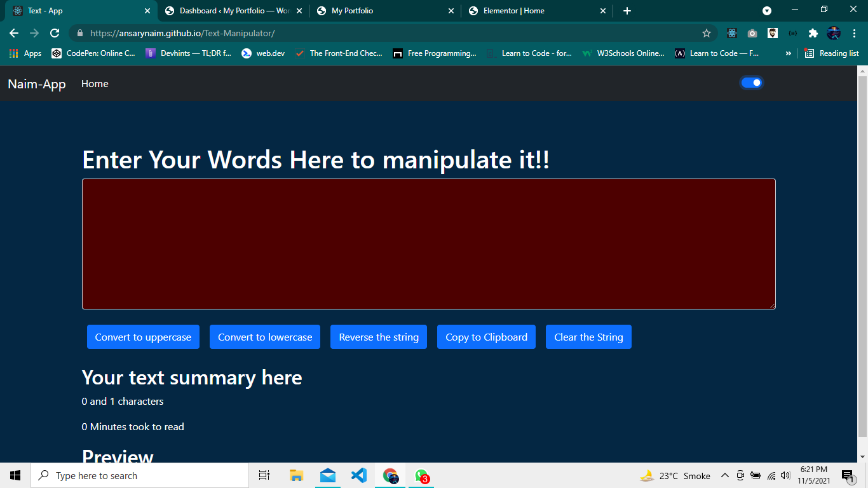Open WhatsApp from the taskbar
The height and width of the screenshot is (488, 868).
click(421, 475)
